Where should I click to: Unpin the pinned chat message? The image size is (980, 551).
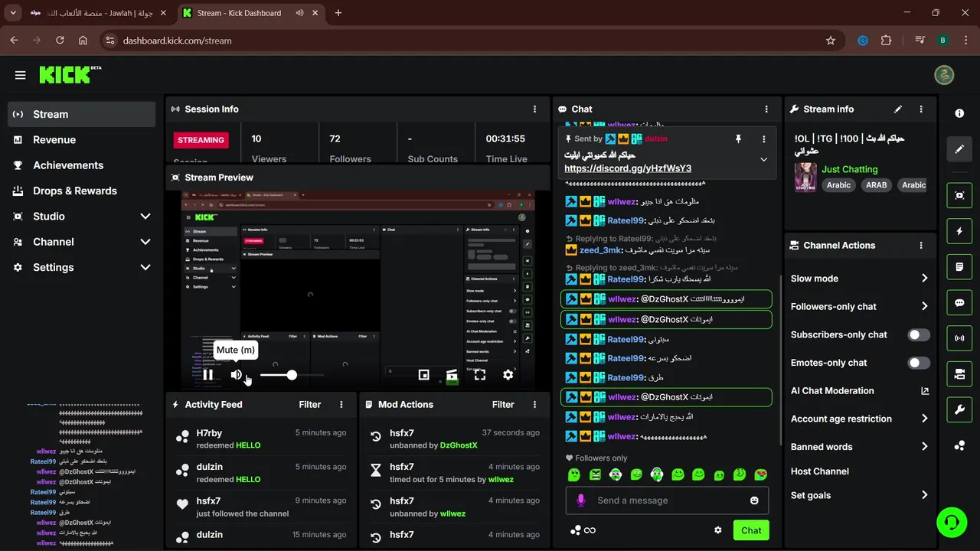tap(738, 139)
